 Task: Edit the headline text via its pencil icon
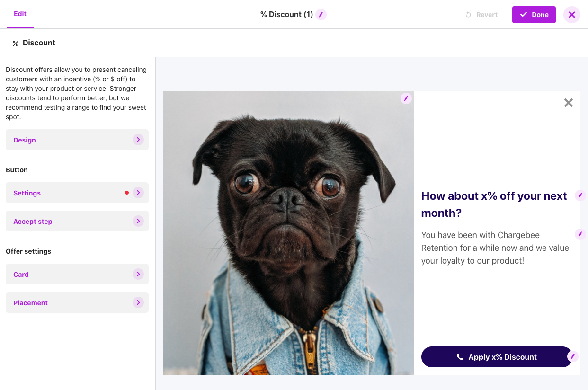coord(580,195)
